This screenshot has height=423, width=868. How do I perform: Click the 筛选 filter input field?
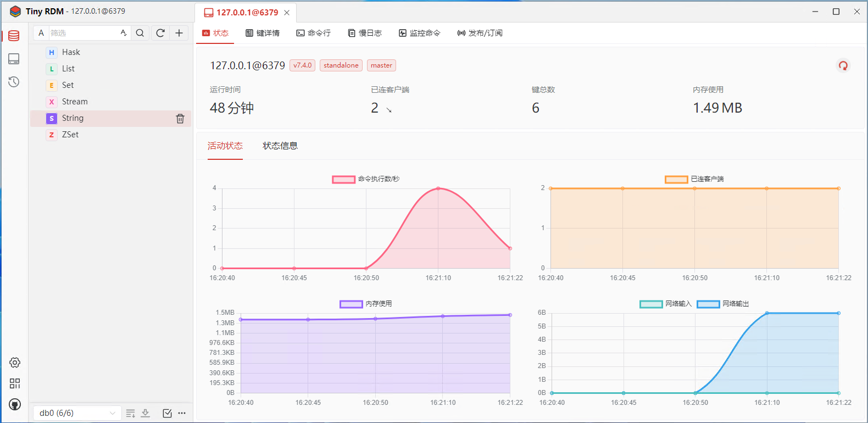82,33
